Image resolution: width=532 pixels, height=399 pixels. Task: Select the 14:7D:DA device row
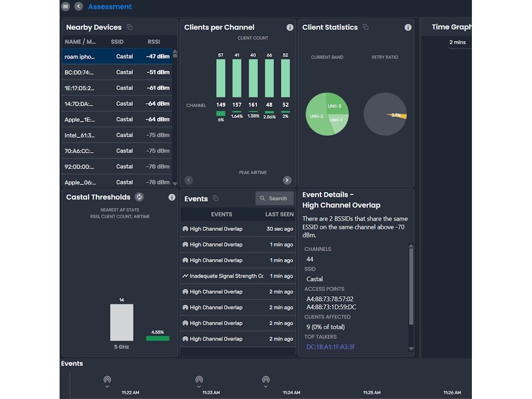pos(117,104)
